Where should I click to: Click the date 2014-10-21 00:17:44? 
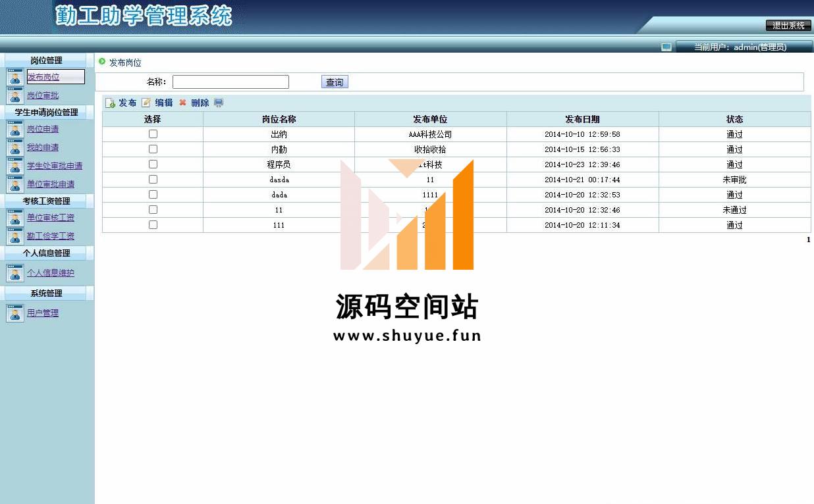pyautogui.click(x=582, y=180)
